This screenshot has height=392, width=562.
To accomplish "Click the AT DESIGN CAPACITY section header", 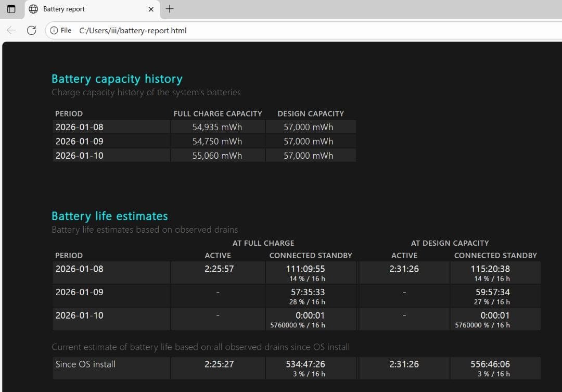I will pos(450,243).
